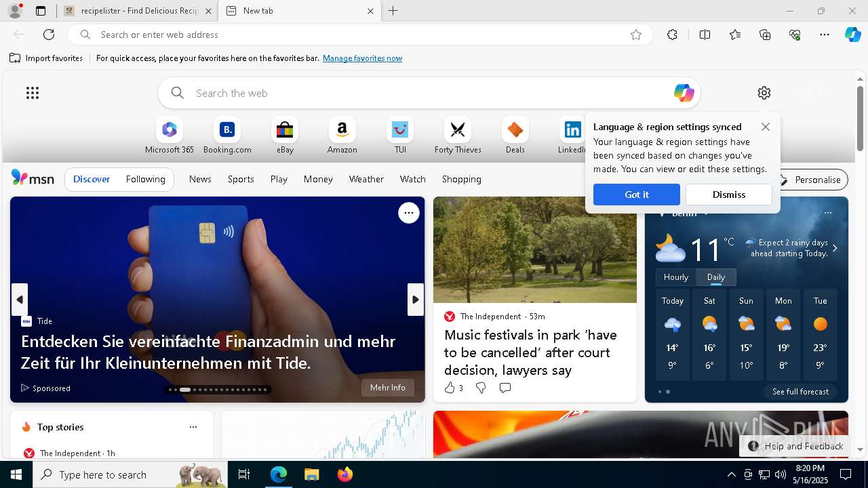Open Deals shortcut
This screenshot has height=488, width=868.
(x=515, y=136)
